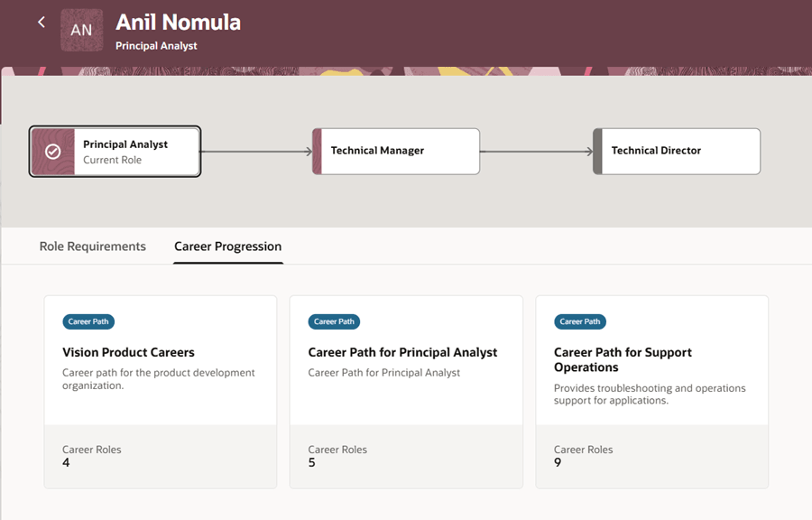Select the Technical Manager role card
The width and height of the screenshot is (812, 520).
(x=395, y=151)
